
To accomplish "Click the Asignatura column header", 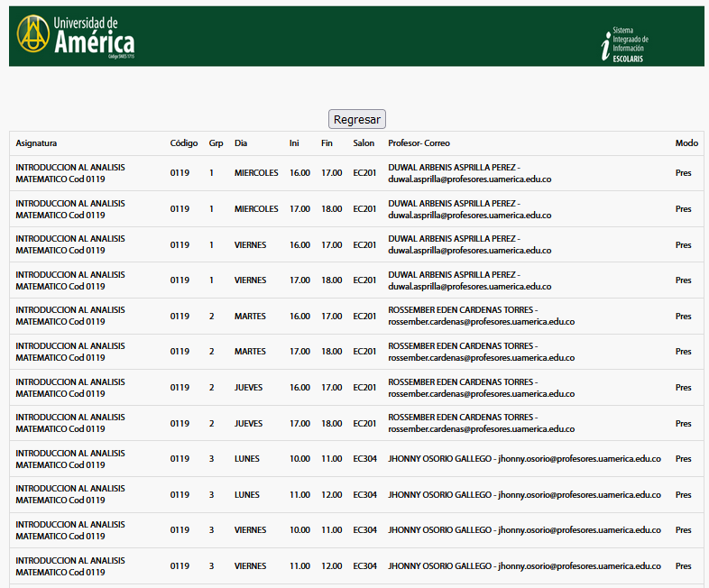I will pyautogui.click(x=36, y=143).
